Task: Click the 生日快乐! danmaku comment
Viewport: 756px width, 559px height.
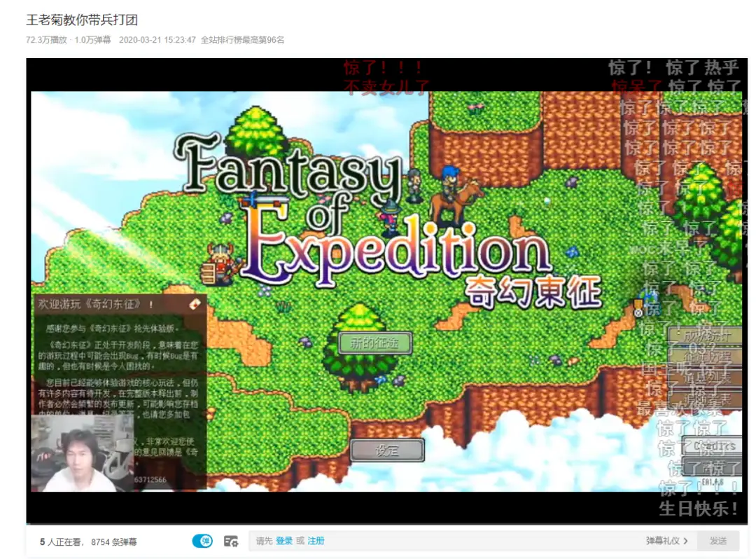Action: tap(698, 509)
